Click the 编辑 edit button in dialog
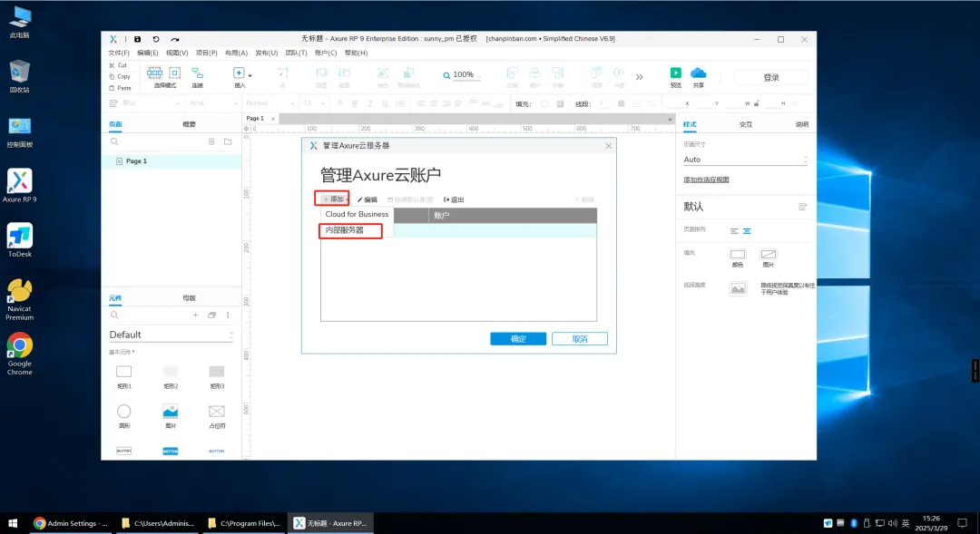The image size is (980, 534). tap(367, 199)
